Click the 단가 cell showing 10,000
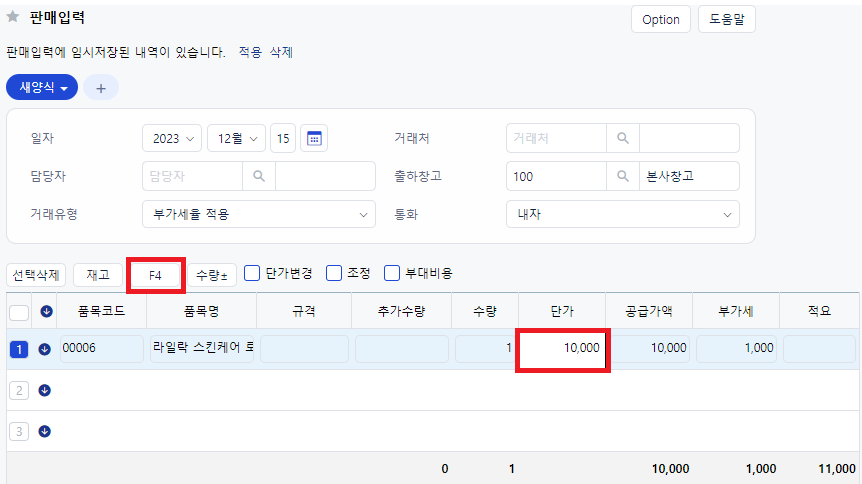862x484 pixels. point(562,349)
